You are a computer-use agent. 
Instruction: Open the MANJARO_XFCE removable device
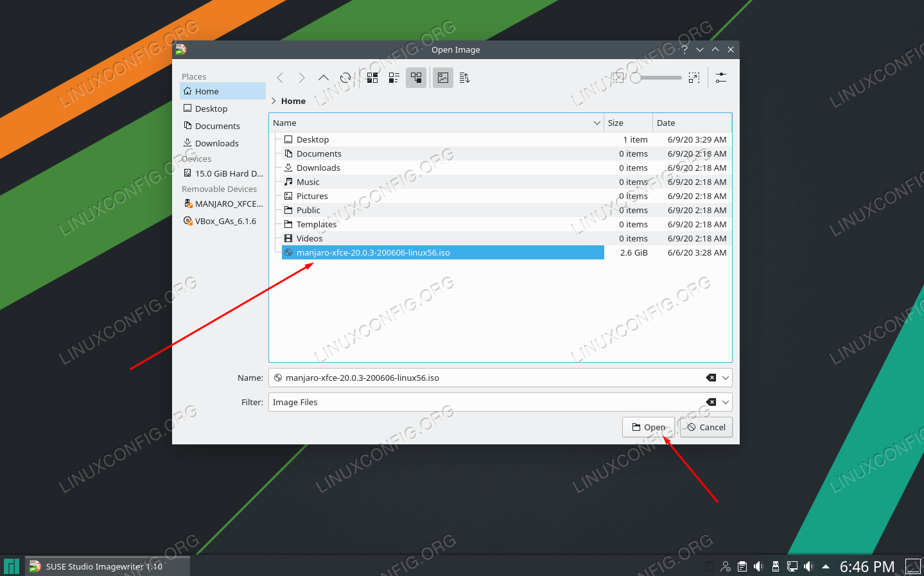[x=223, y=204]
